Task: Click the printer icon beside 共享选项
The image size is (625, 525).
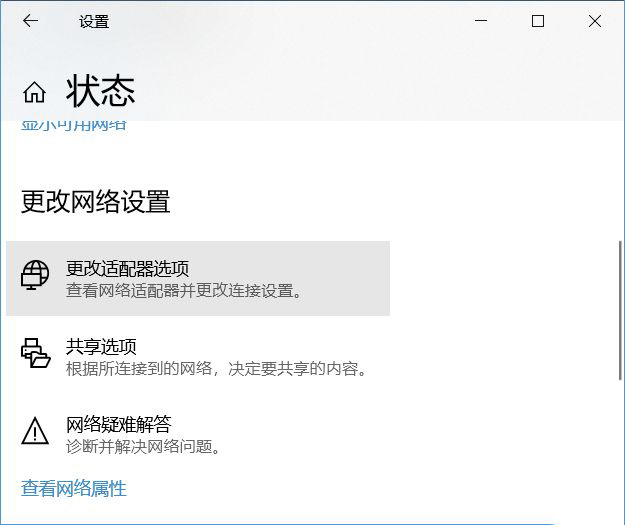Action: [36, 353]
